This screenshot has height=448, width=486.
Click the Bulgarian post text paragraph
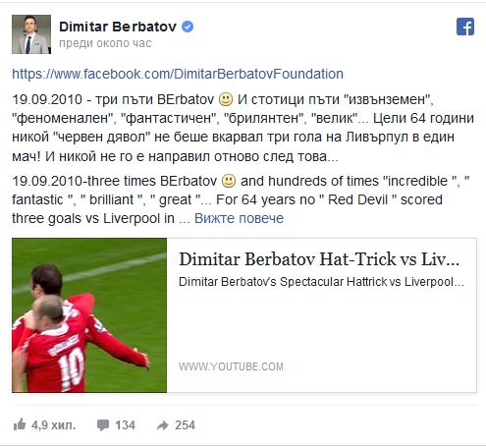(x=243, y=128)
